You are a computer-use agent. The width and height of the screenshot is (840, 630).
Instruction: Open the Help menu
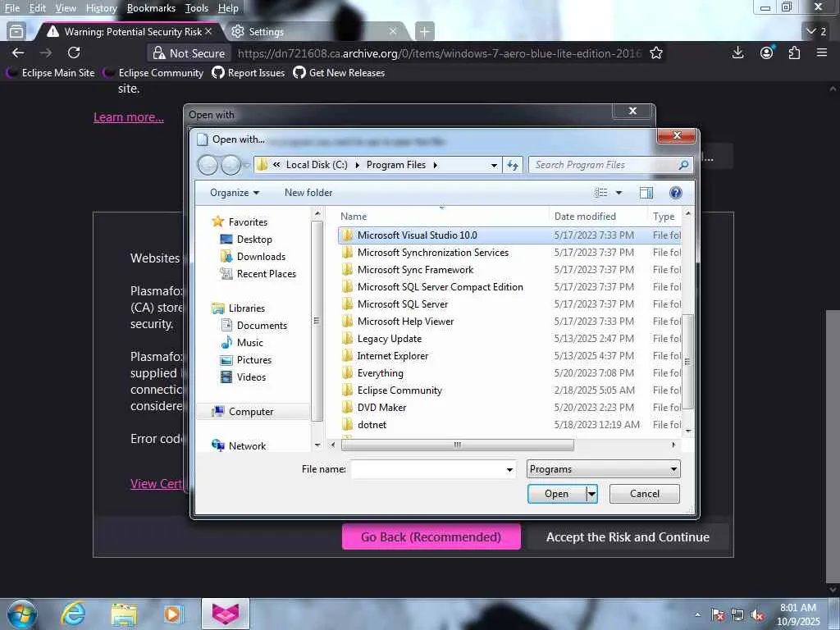[x=228, y=8]
